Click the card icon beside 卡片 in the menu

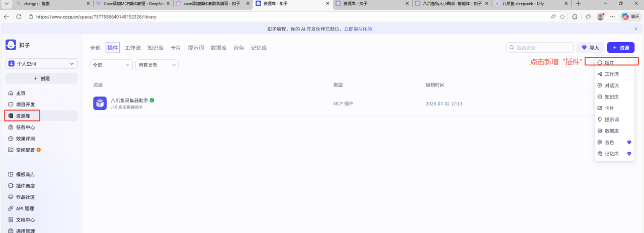[x=600, y=108]
